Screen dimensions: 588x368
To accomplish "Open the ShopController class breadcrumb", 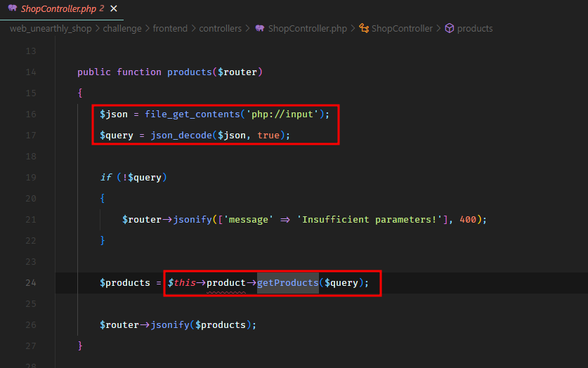I will [x=402, y=29].
